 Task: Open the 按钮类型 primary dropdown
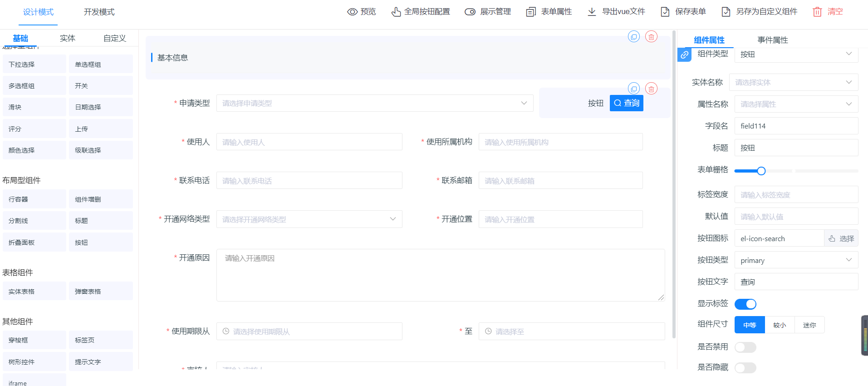[x=796, y=260]
